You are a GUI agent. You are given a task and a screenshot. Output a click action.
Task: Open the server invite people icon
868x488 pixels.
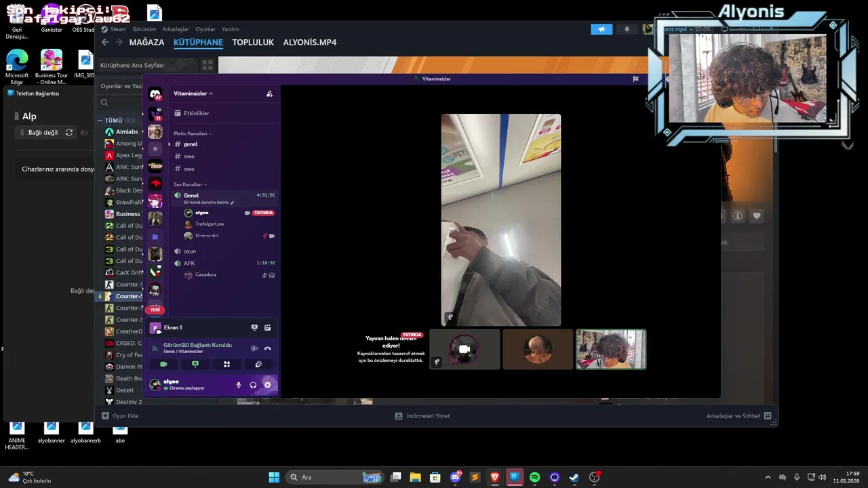269,94
